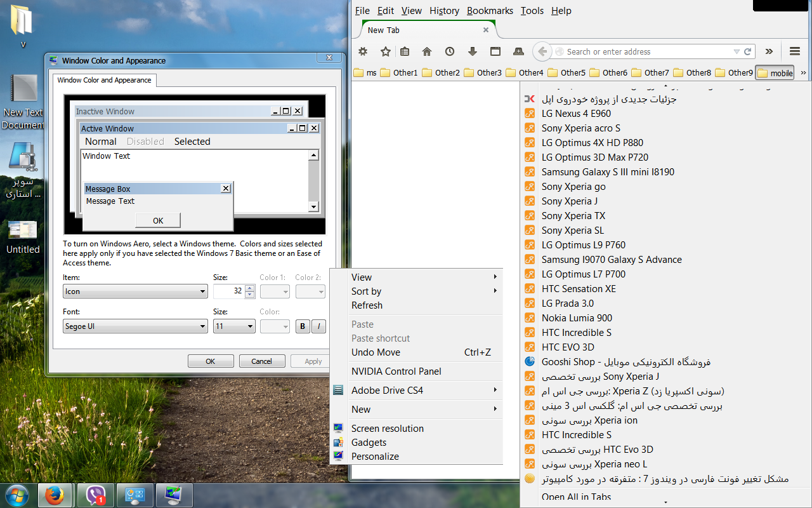Open address bar history dropdown arrow
Screen dimensions: 812x508
click(x=737, y=52)
